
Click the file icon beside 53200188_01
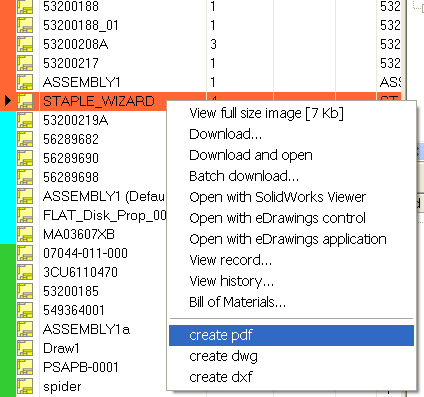(x=25, y=25)
